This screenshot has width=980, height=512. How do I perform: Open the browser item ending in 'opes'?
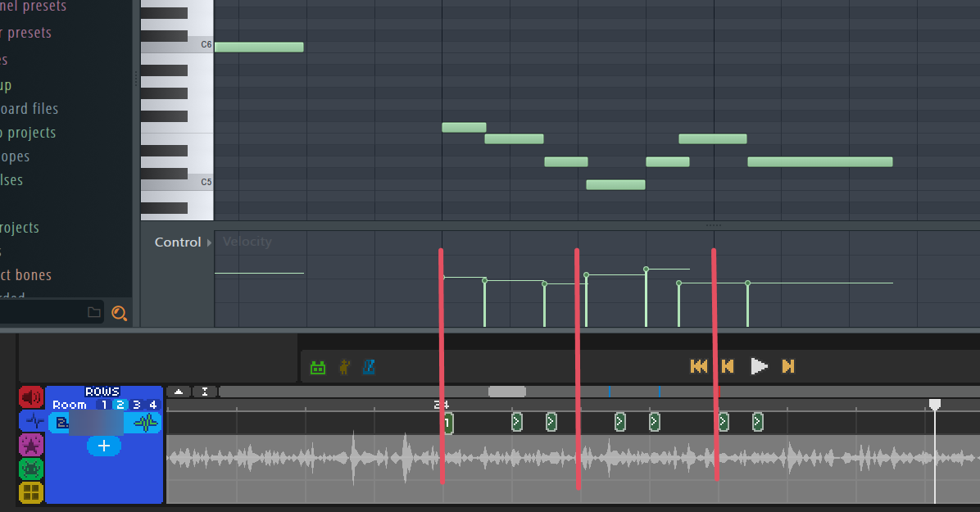(x=15, y=157)
